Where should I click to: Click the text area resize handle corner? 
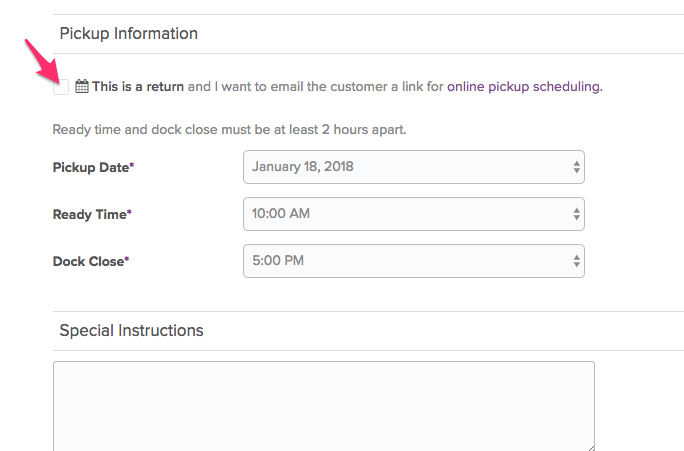pyautogui.click(x=591, y=448)
